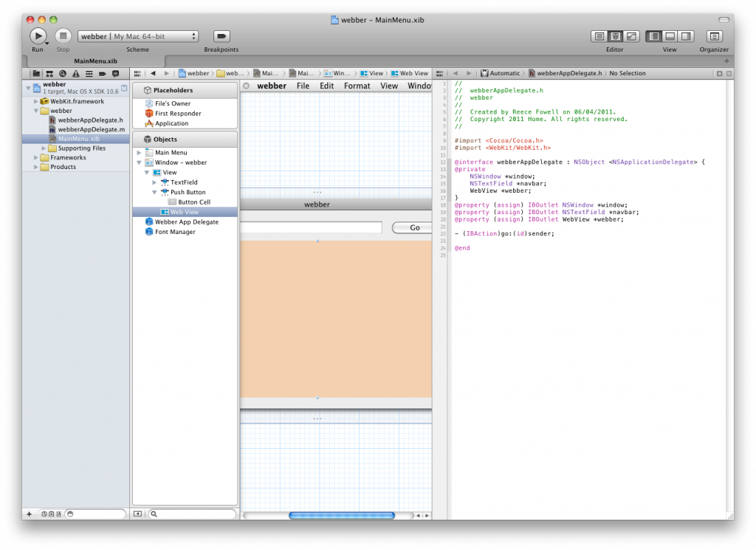Run the webber project
This screenshot has height=550, width=756.
point(38,36)
